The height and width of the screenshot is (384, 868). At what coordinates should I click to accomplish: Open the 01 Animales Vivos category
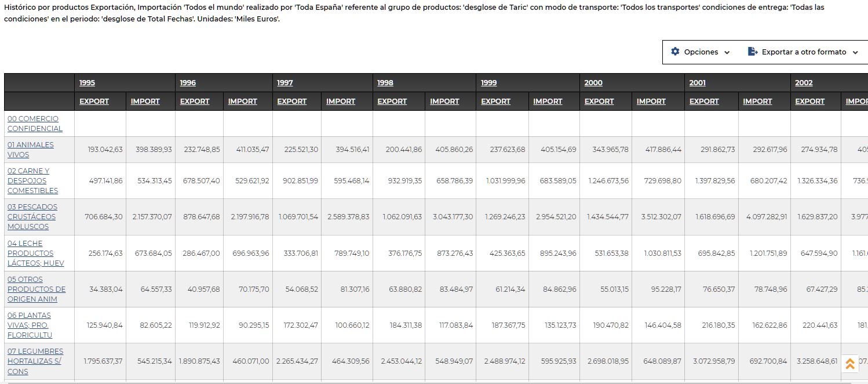[x=30, y=150]
